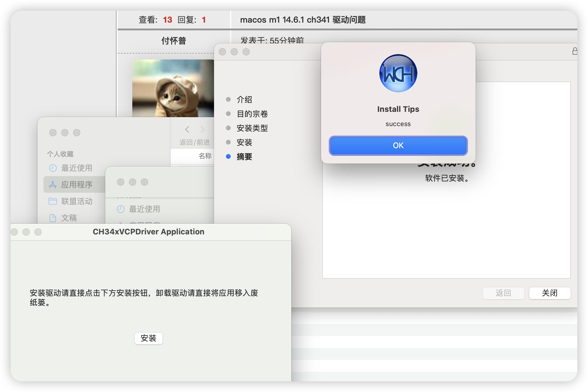Select 安装类型 step in installer sidebar
588x392 pixels.
[252, 128]
